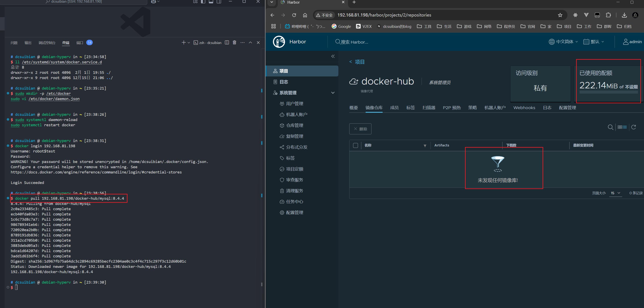Click the Harbor lighthouse logo

279,42
